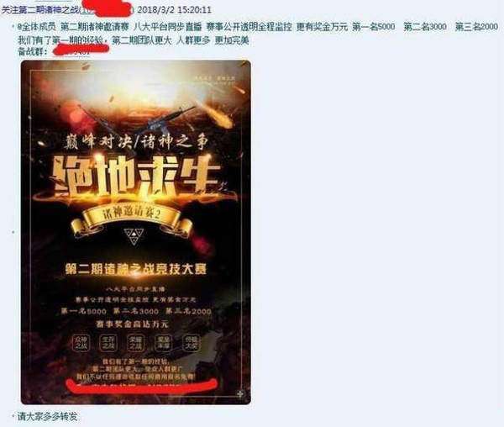Click the 赛事奖金高达万元 line on the poster
This screenshot has width=504, height=427.
(132, 324)
